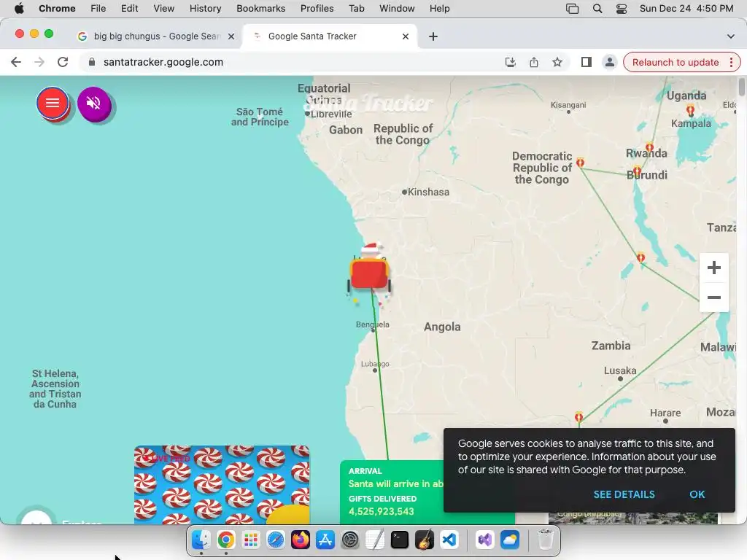Image resolution: width=747 pixels, height=560 pixels.
Task: Open Launchpad from the Dock
Action: click(x=251, y=540)
